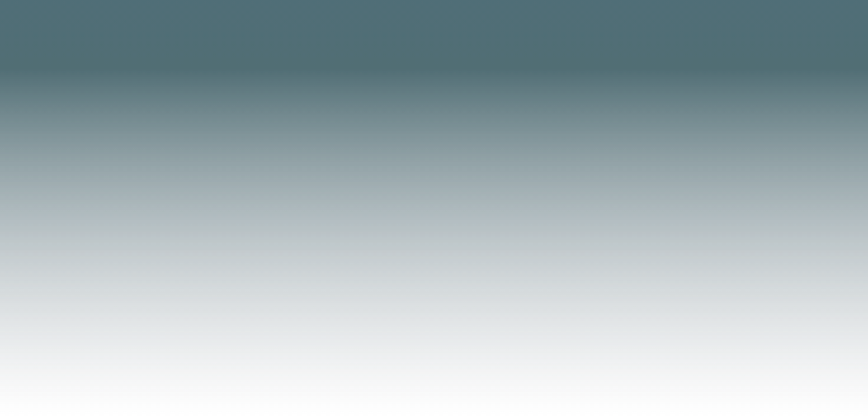Viewport: 868px width, 417px height.
Task: Click the left edge of the gradient at mid-height
Action: pos(2,208)
